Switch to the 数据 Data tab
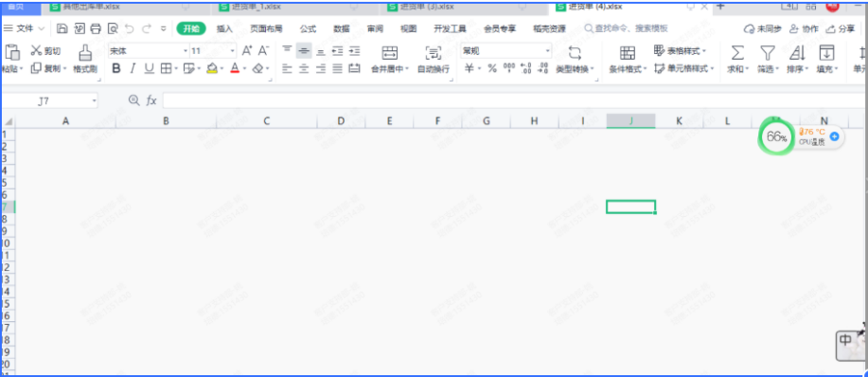868x377 pixels. [342, 28]
